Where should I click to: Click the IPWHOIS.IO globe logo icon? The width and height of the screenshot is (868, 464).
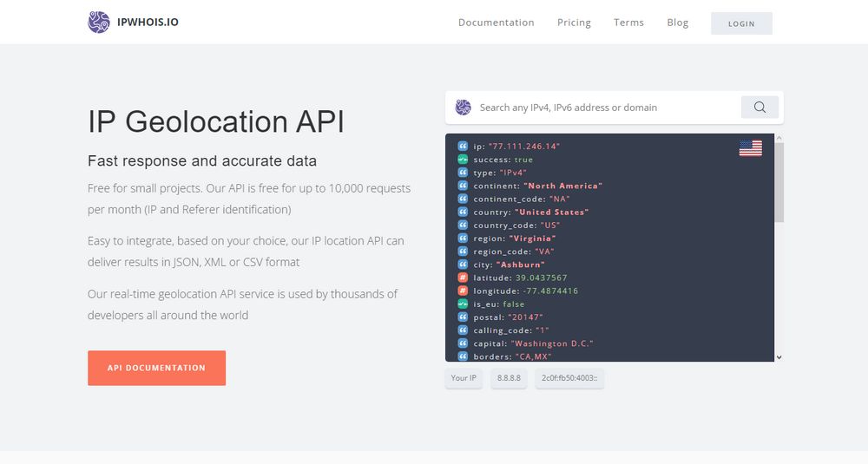pos(99,23)
